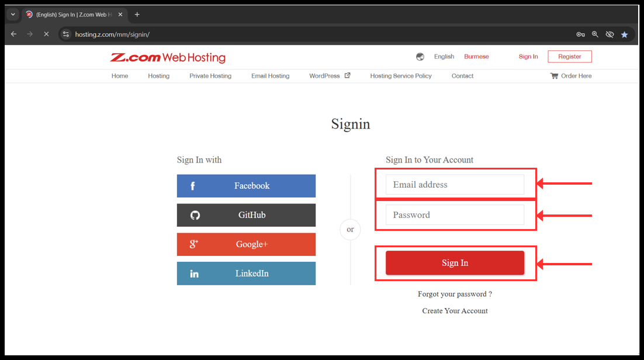The height and width of the screenshot is (360, 644).
Task: Click the zoom magnifier icon in address bar
Action: tap(595, 34)
